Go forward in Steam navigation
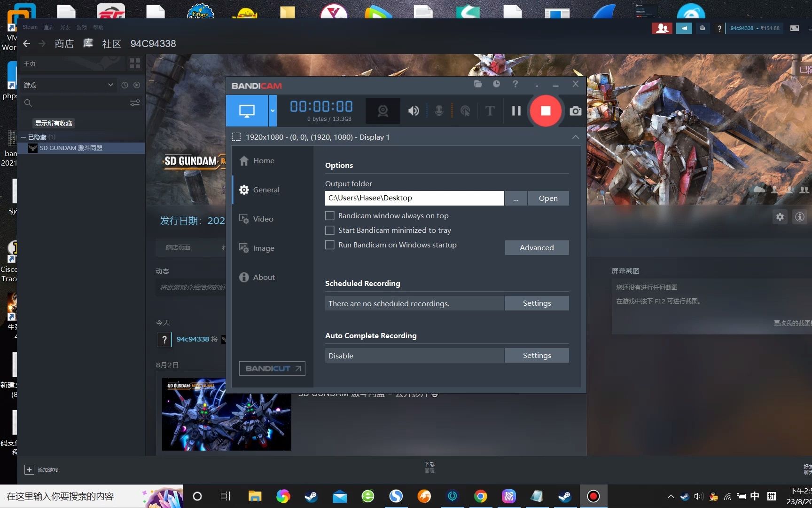 42,44
